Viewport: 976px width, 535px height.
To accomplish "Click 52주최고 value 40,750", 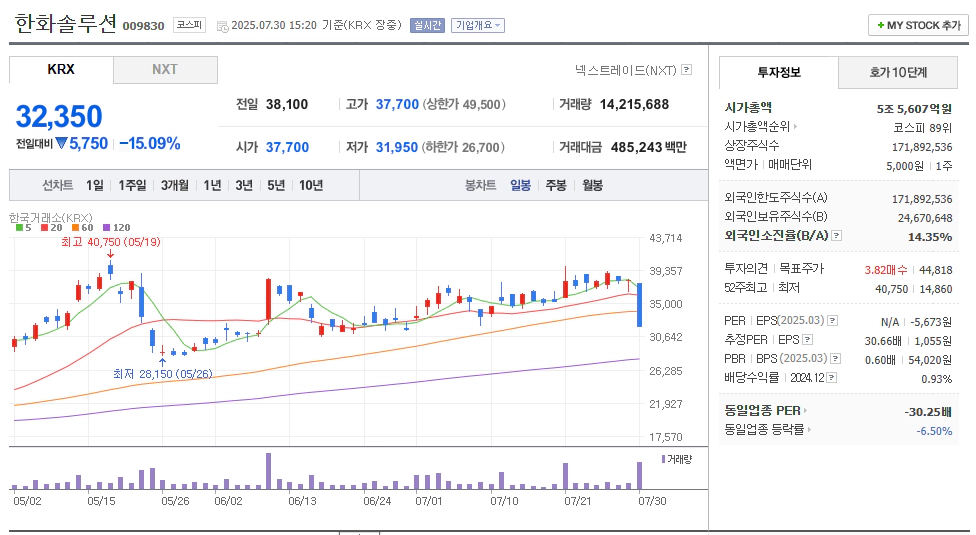I will pos(891,289).
